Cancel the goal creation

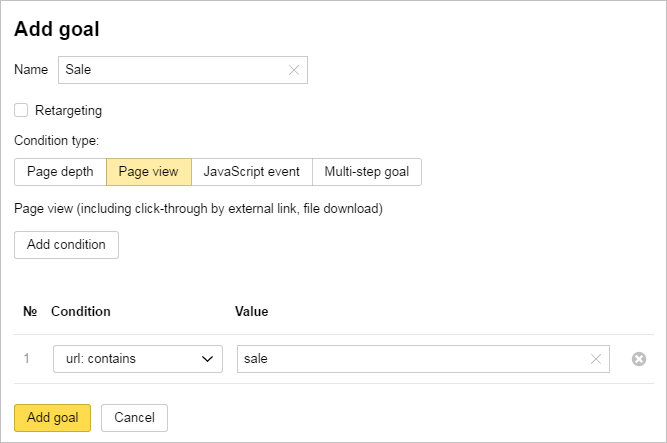point(134,417)
